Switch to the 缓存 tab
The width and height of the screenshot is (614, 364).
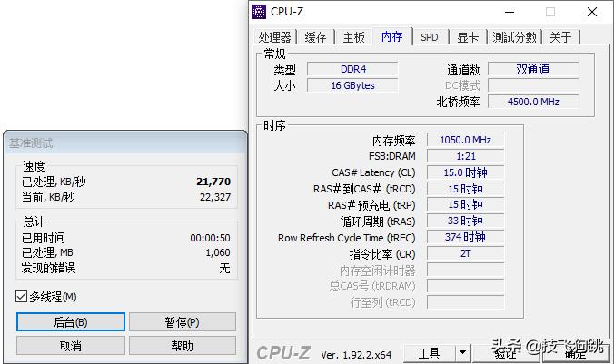tap(315, 37)
